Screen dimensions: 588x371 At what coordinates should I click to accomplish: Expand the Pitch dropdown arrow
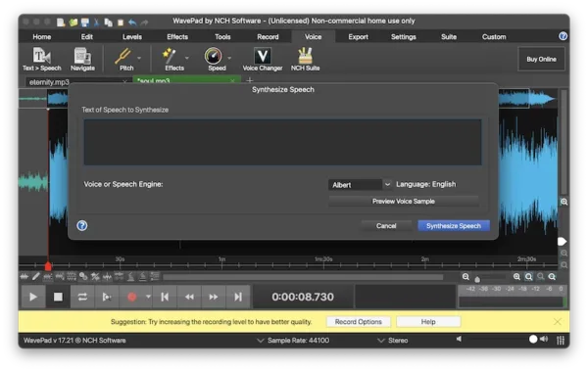pos(139,58)
